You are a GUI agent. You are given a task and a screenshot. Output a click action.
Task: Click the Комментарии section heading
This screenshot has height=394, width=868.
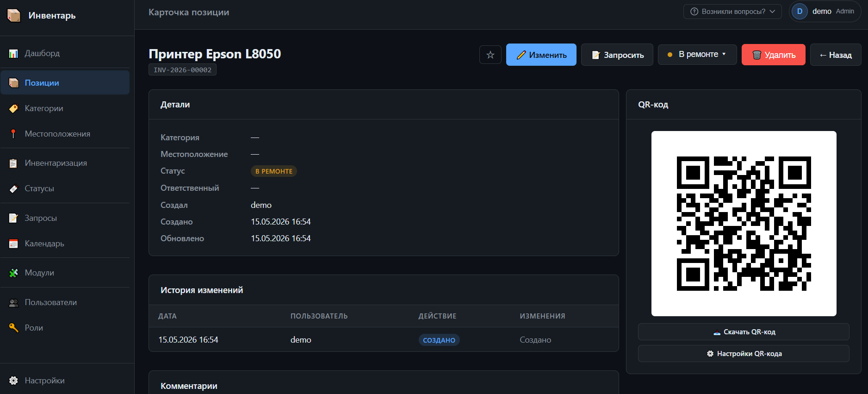pos(189,386)
